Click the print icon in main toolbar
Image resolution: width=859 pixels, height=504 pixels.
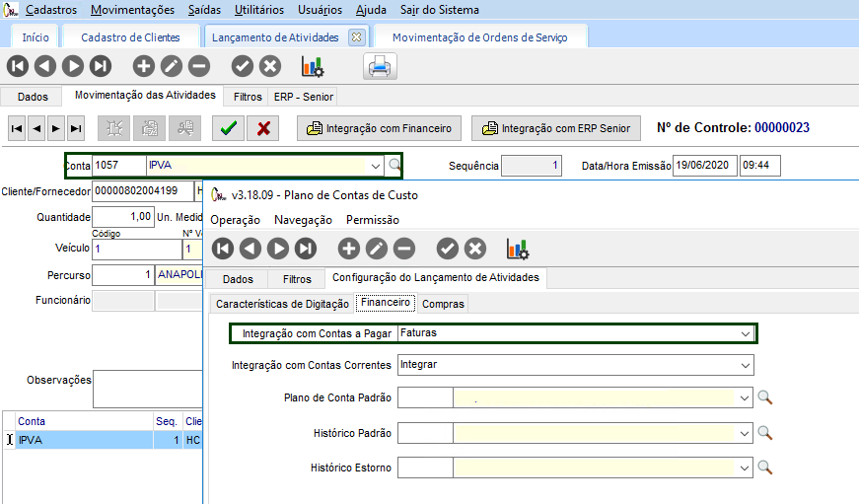tap(381, 66)
